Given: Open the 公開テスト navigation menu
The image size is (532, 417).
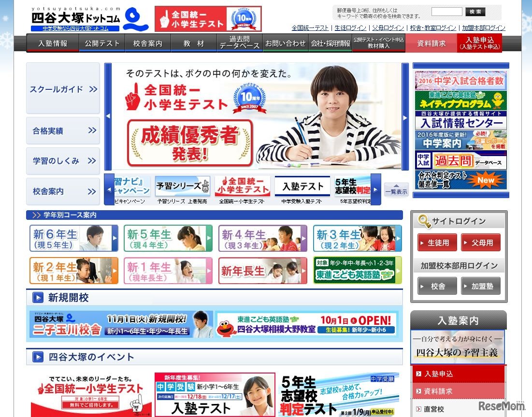Looking at the screenshot, I should (102, 43).
